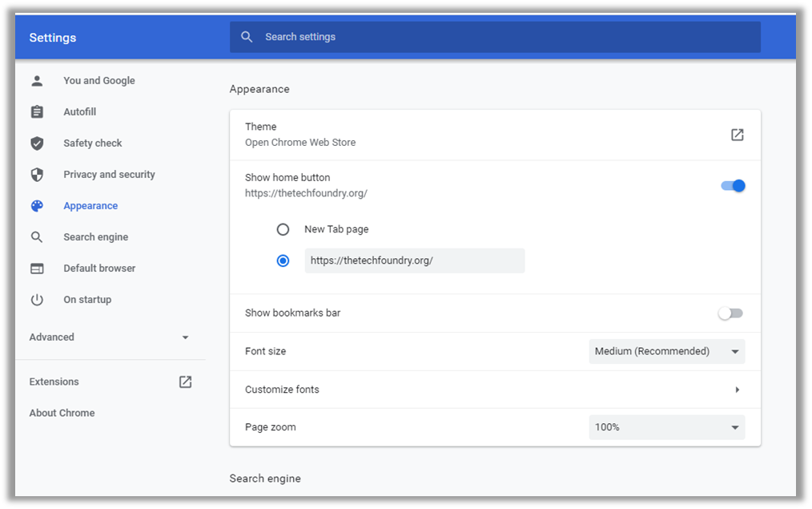The width and height of the screenshot is (812, 509).
Task: Click the browser window icon for Default browser
Action: click(x=37, y=269)
